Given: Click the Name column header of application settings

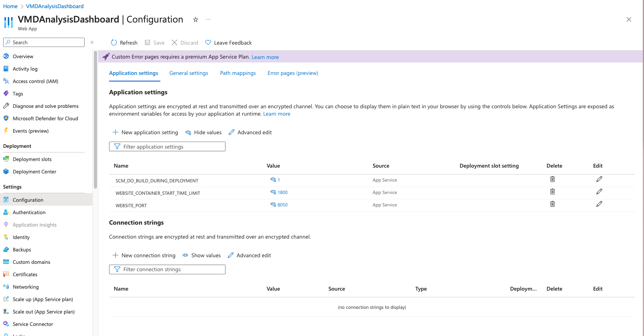Looking at the screenshot, I should (x=121, y=166).
